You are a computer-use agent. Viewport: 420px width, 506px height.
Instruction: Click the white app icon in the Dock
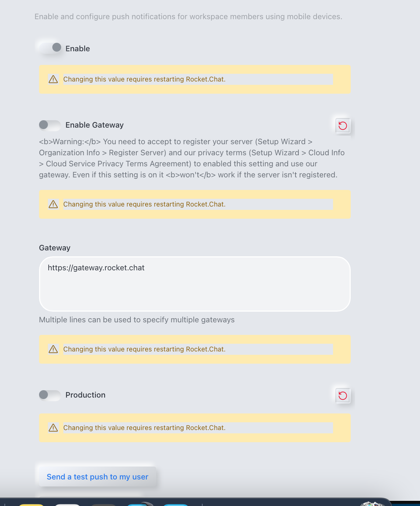[67, 505]
